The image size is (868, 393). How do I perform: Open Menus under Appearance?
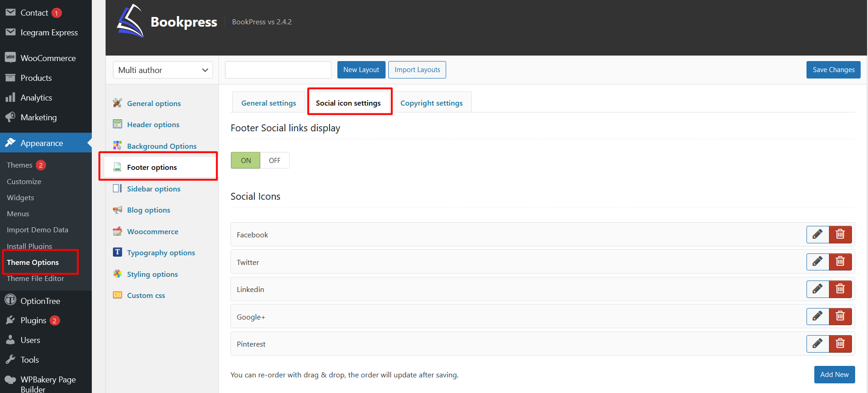[18, 213]
